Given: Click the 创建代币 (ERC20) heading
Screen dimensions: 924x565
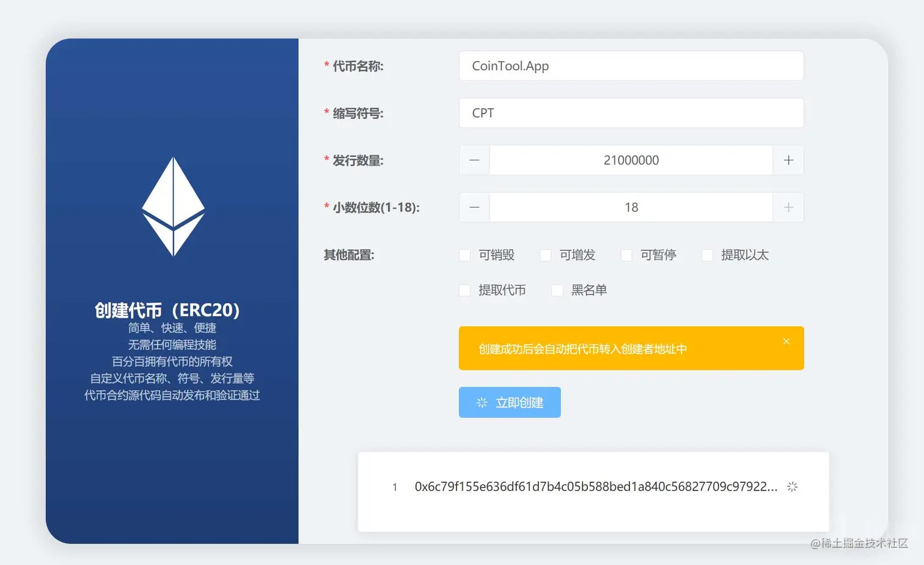Looking at the screenshot, I should [x=167, y=310].
